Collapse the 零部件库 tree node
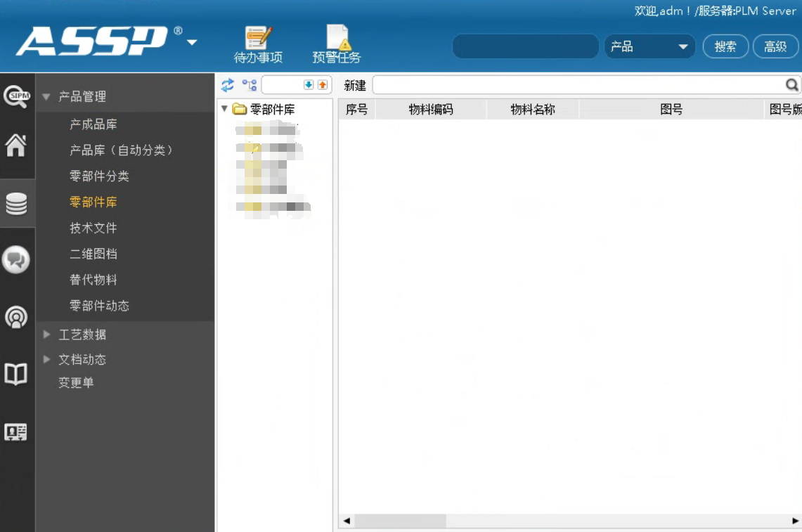This screenshot has width=802, height=532. 224,108
